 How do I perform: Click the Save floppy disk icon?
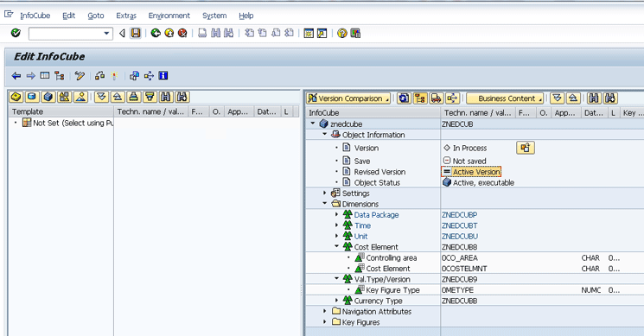point(136,33)
